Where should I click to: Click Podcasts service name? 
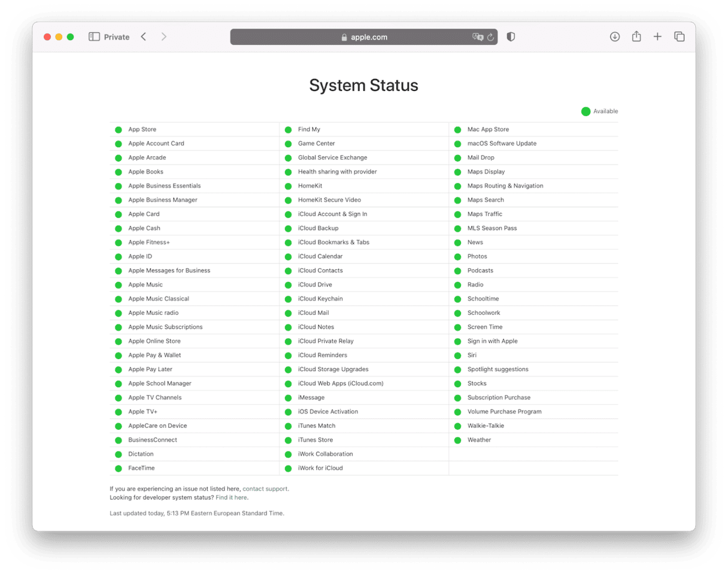pyautogui.click(x=481, y=271)
